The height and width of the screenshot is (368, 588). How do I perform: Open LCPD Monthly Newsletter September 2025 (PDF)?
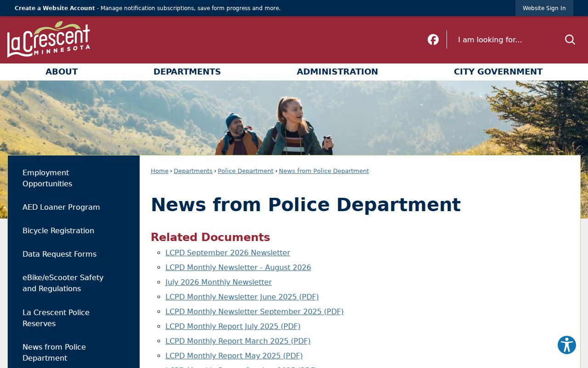pos(254,311)
